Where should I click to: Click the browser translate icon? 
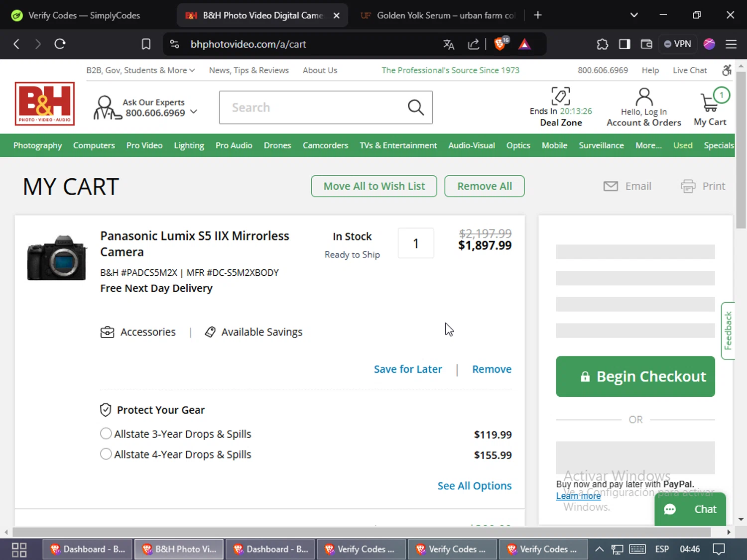tap(449, 44)
